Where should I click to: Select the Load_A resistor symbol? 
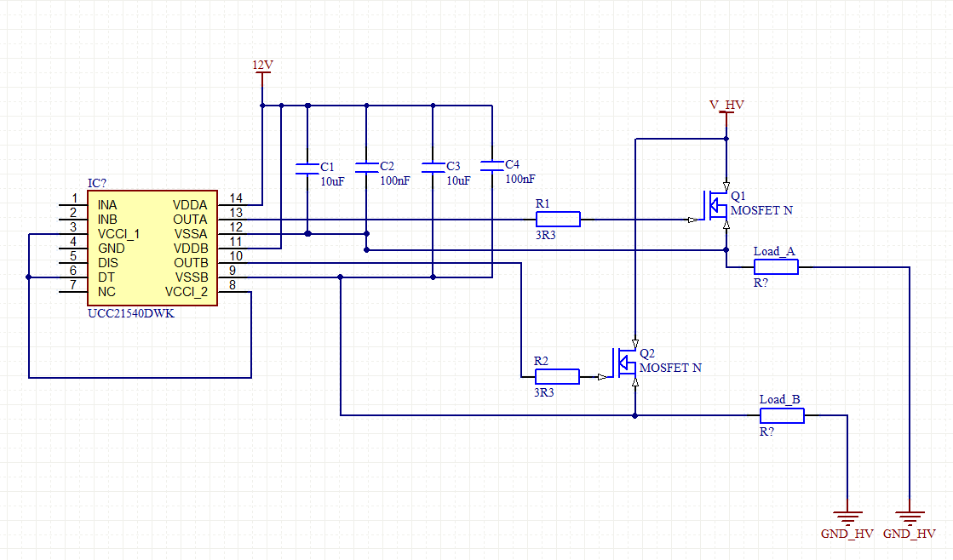point(776,266)
